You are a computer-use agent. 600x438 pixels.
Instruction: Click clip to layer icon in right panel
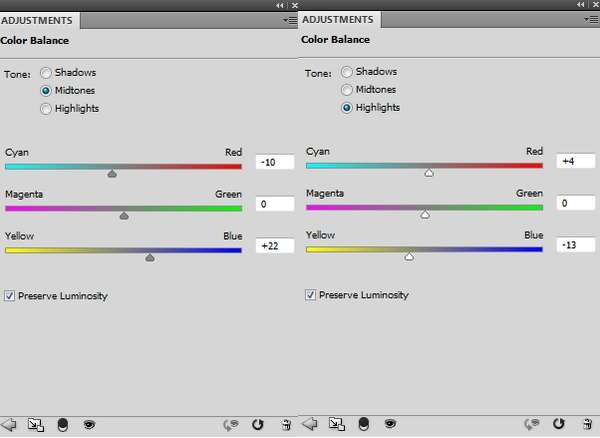click(364, 424)
